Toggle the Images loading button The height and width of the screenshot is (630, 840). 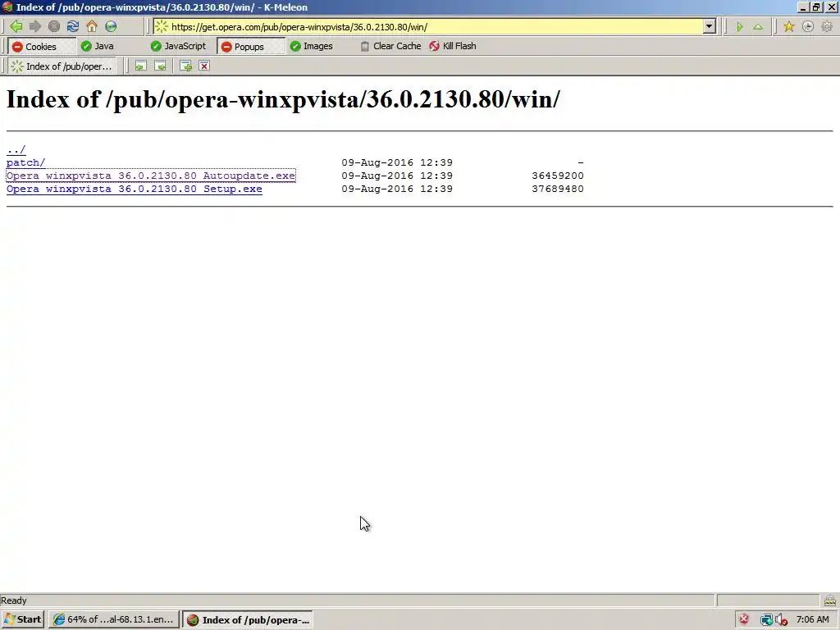pos(311,46)
